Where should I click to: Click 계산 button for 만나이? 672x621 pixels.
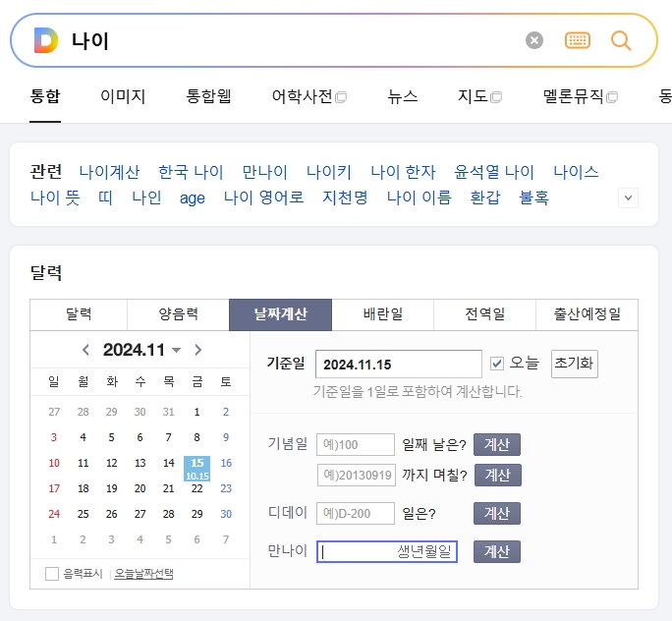(x=497, y=551)
